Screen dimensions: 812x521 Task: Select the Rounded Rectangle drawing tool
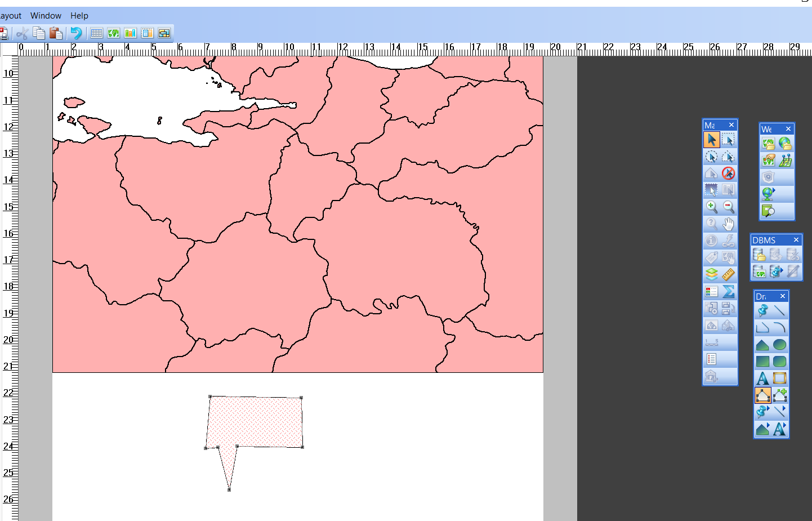[779, 362]
